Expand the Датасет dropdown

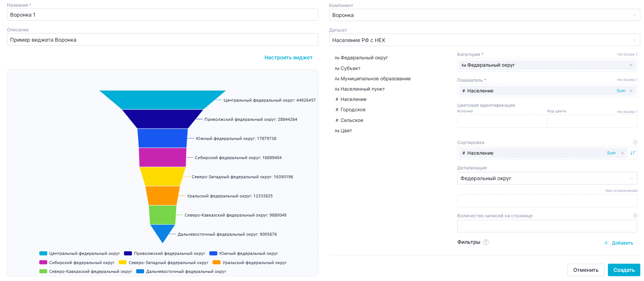(x=484, y=40)
